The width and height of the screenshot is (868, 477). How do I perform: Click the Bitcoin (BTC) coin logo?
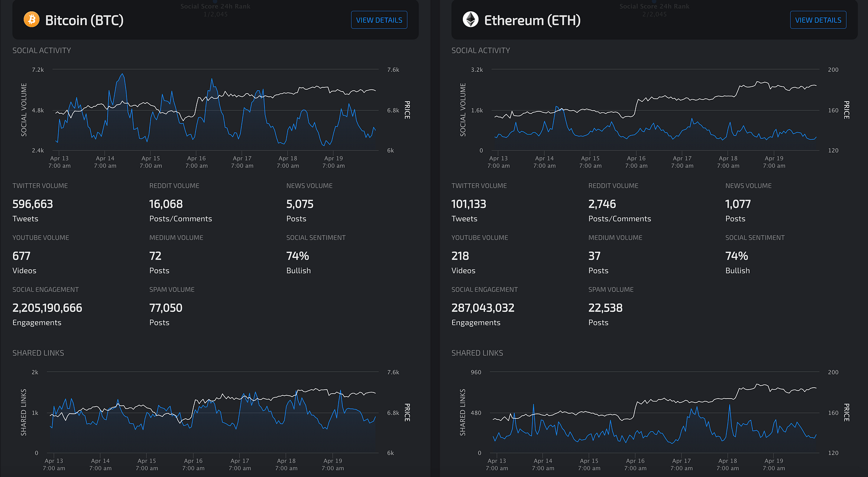(31, 19)
